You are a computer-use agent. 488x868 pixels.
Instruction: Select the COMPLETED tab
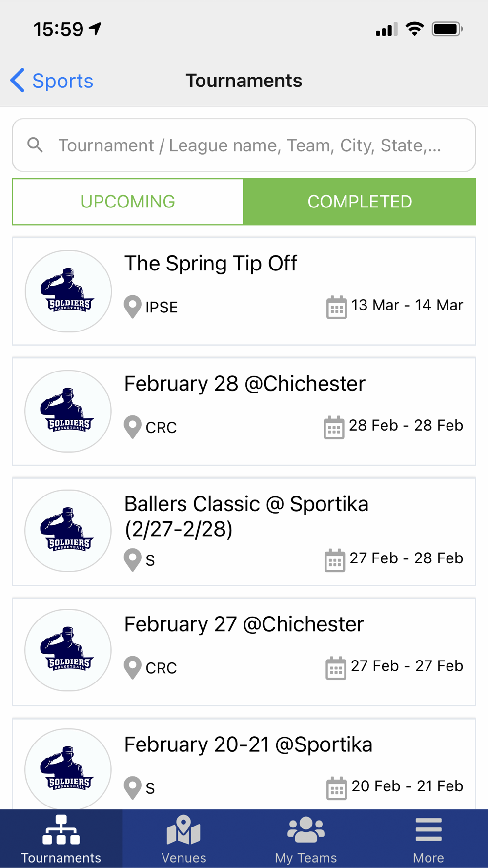point(360,202)
